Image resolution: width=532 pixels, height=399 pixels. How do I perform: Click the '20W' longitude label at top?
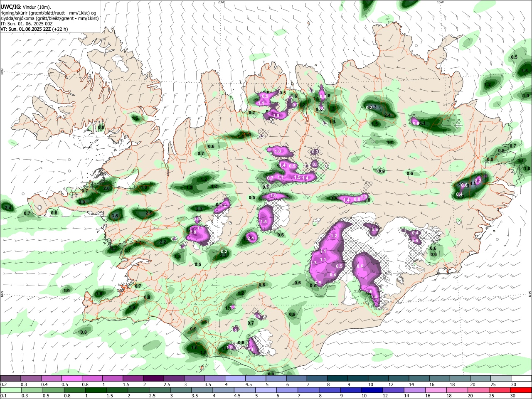222,2
